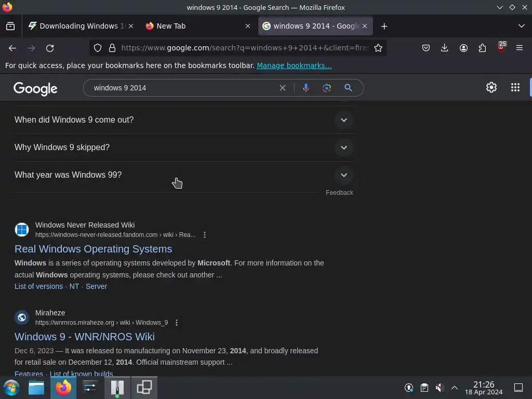Viewport: 532px width, 399px height.
Task: Go to Google logo homepage
Action: click(x=35, y=88)
